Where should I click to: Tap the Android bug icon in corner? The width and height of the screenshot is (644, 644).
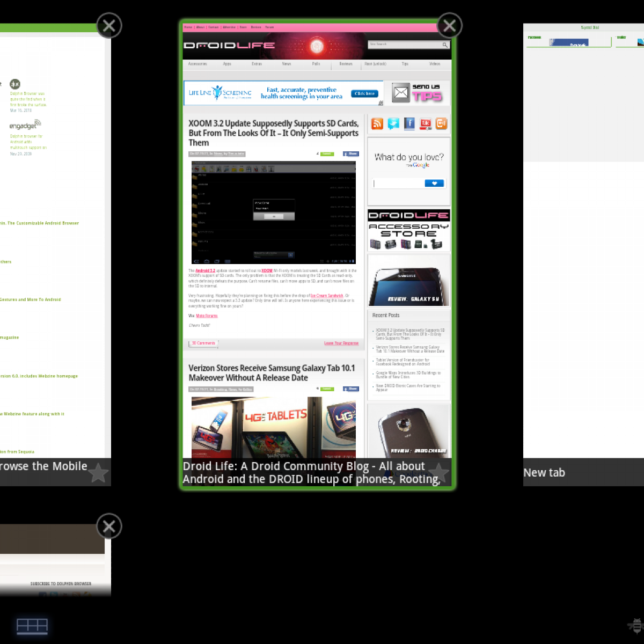click(x=636, y=626)
